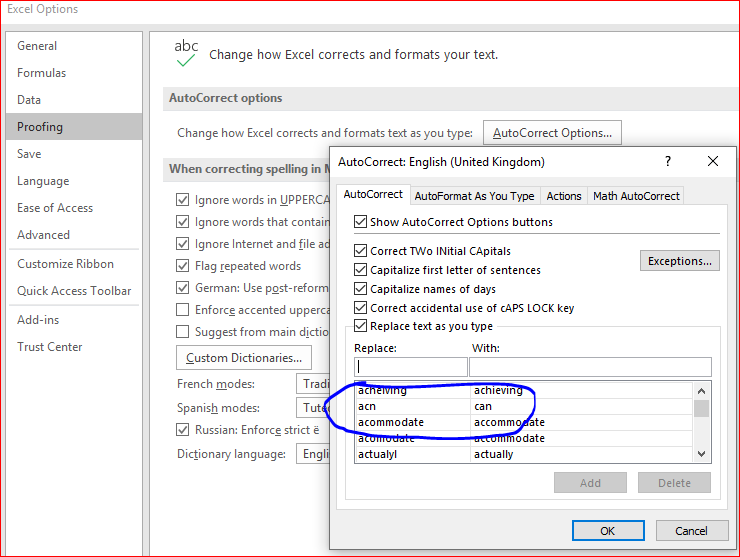The height and width of the screenshot is (557, 740).
Task: Click the Replace text field
Action: pos(411,367)
